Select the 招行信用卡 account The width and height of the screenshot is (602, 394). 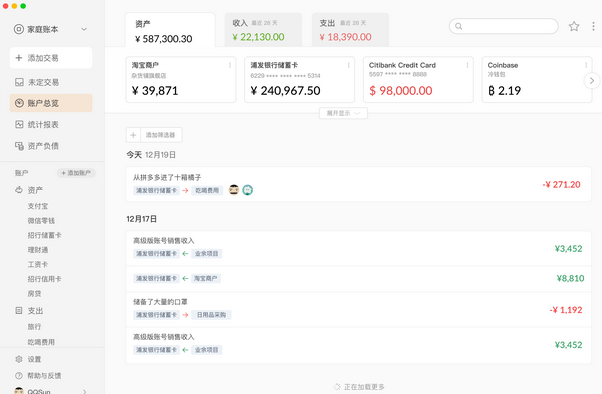tap(44, 279)
